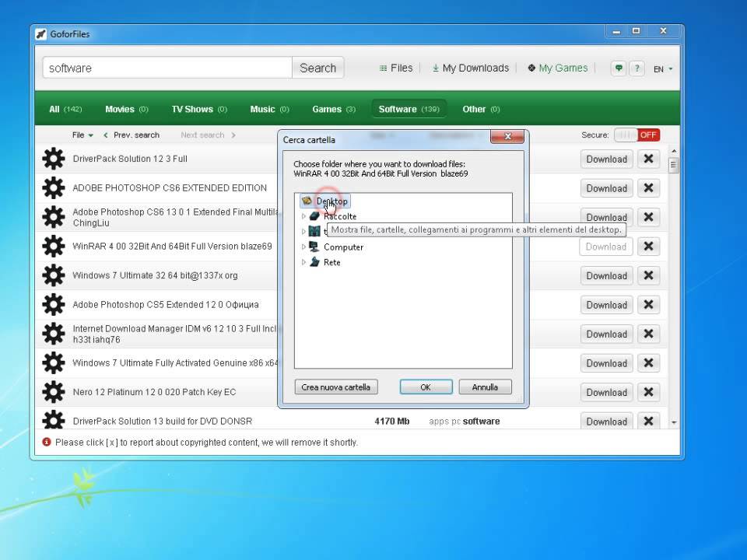Click the scroll up arrow of results list

tap(674, 152)
